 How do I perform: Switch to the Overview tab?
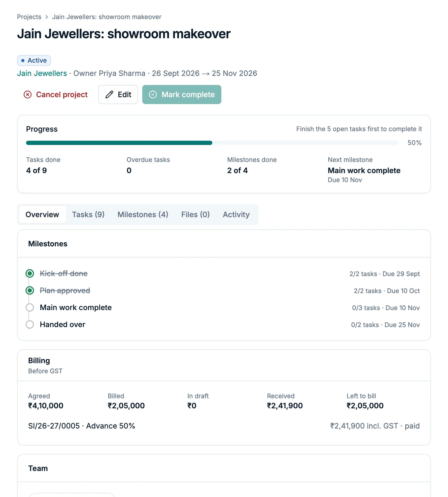tap(42, 215)
